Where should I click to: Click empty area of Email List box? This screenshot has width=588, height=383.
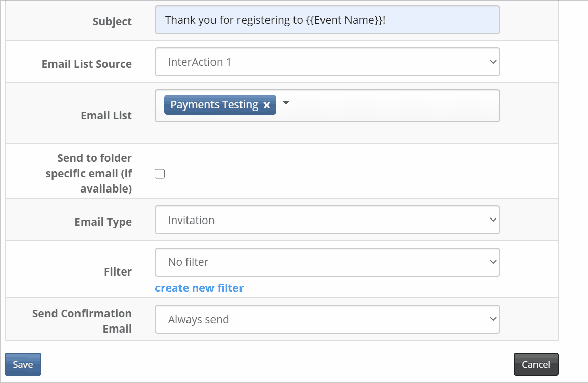[394, 105]
